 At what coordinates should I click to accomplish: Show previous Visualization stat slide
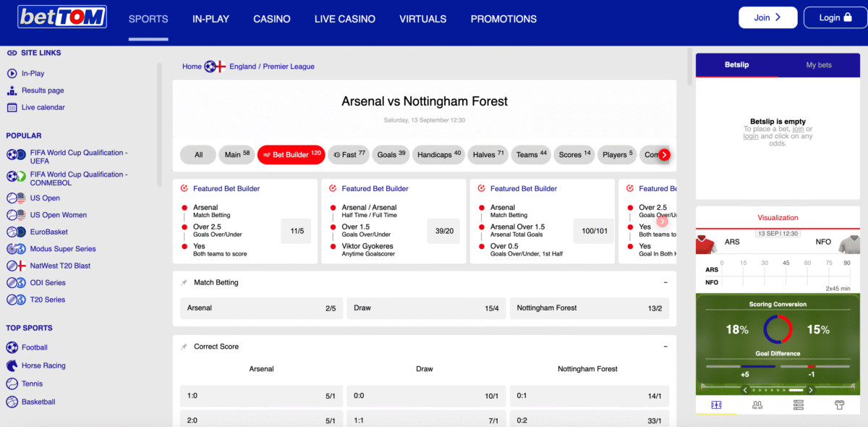coord(745,389)
